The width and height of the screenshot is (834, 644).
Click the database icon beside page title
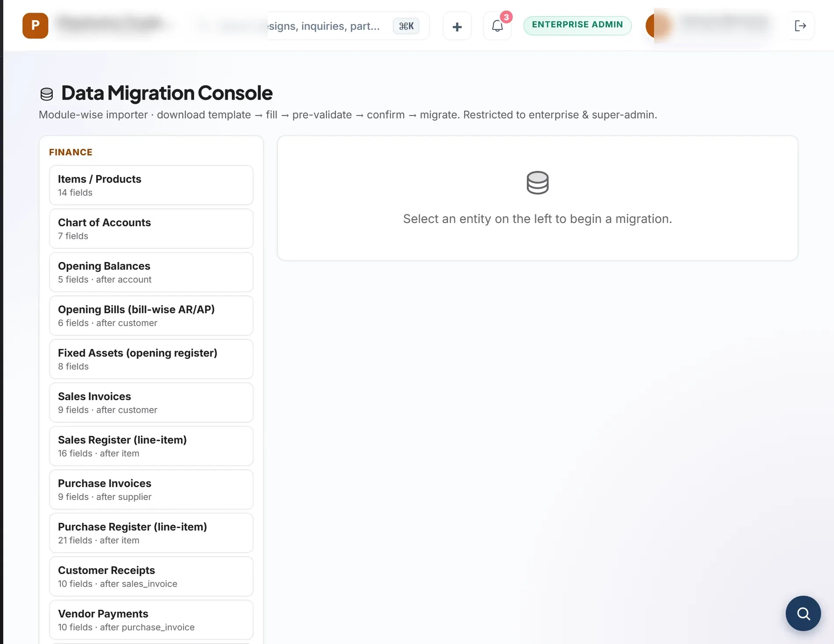tap(47, 94)
